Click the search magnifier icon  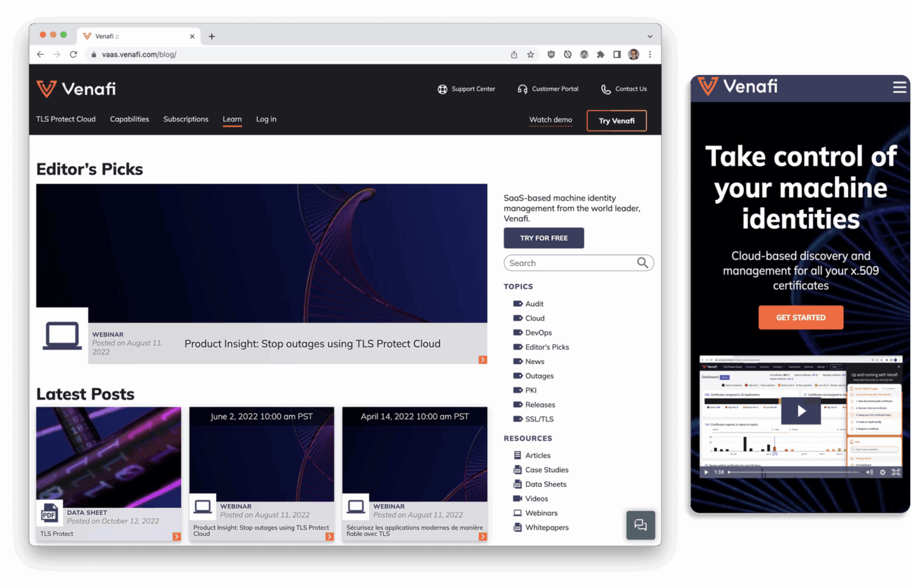642,262
